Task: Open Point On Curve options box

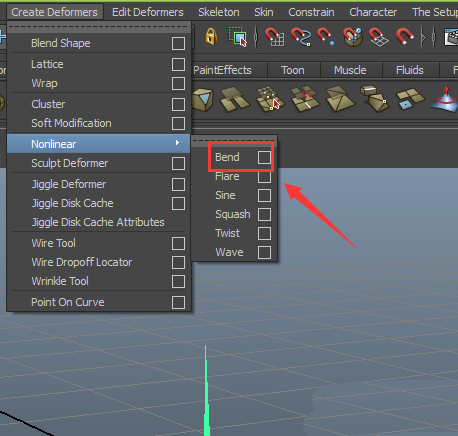Action: point(178,302)
